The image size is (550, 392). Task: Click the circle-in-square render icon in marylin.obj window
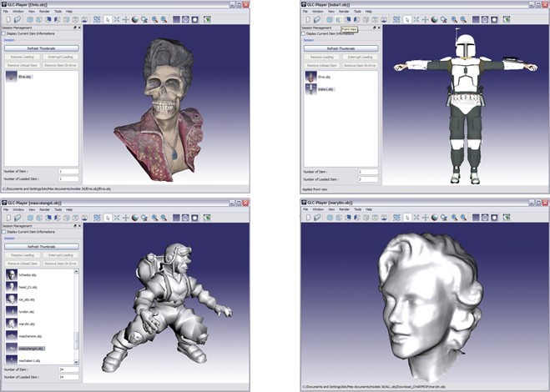[485, 218]
